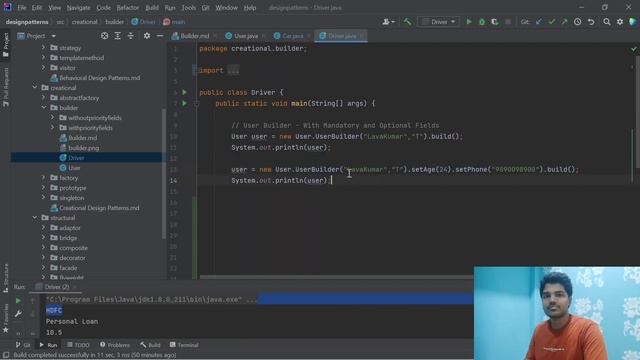The height and width of the screenshot is (360, 640).
Task: Select opened file locate icon in Project panel
Action: 104,36
